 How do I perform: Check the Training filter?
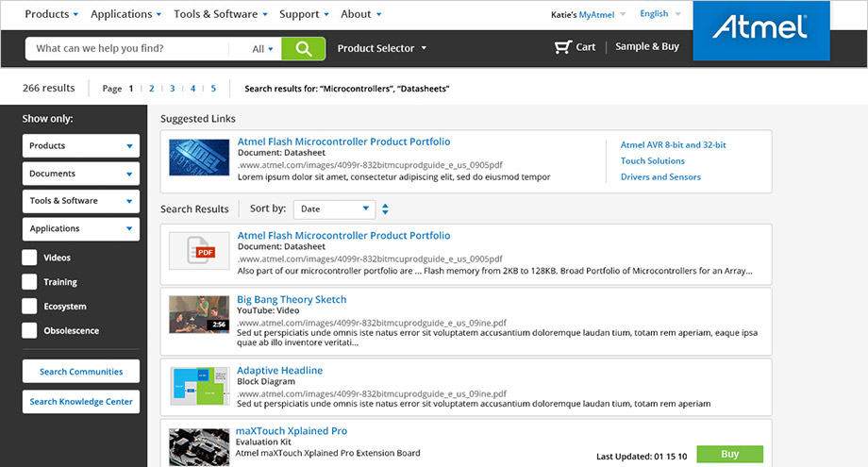click(29, 282)
